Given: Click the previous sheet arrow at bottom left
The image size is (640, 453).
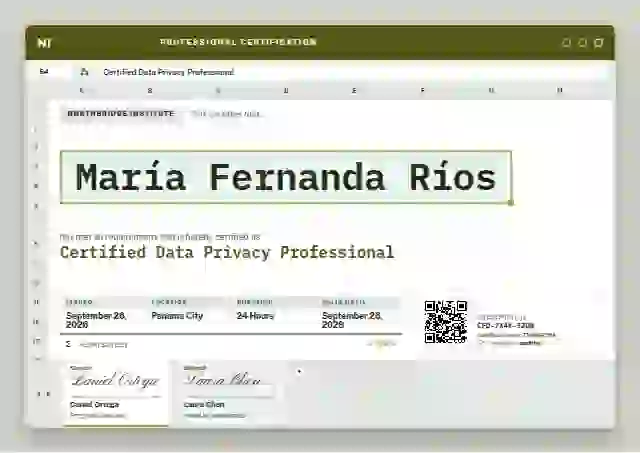Looking at the screenshot, I should [x=39, y=394].
